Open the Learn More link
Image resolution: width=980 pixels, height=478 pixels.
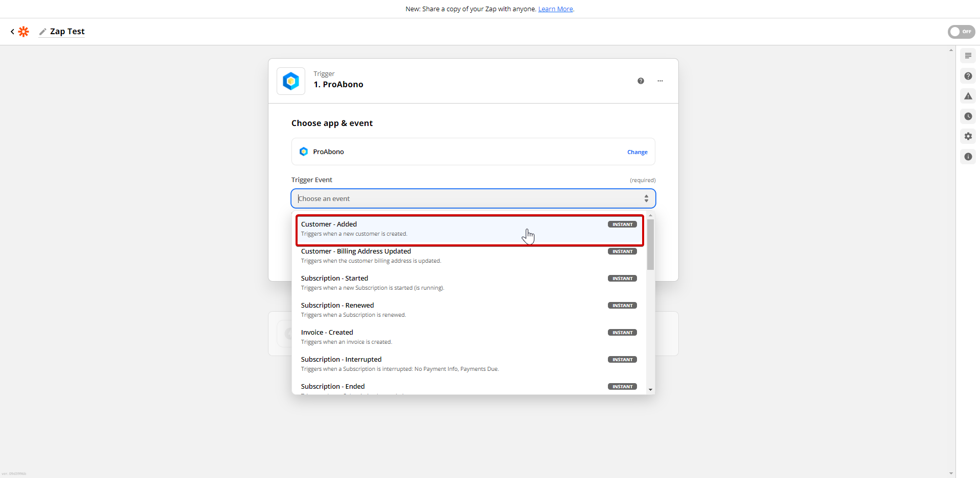pos(555,9)
